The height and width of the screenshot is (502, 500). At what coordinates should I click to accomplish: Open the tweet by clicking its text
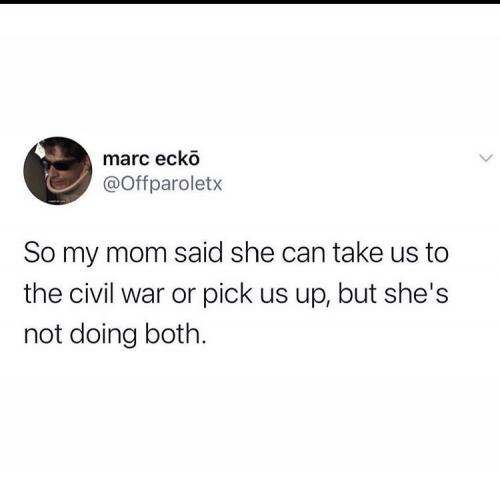(x=236, y=293)
